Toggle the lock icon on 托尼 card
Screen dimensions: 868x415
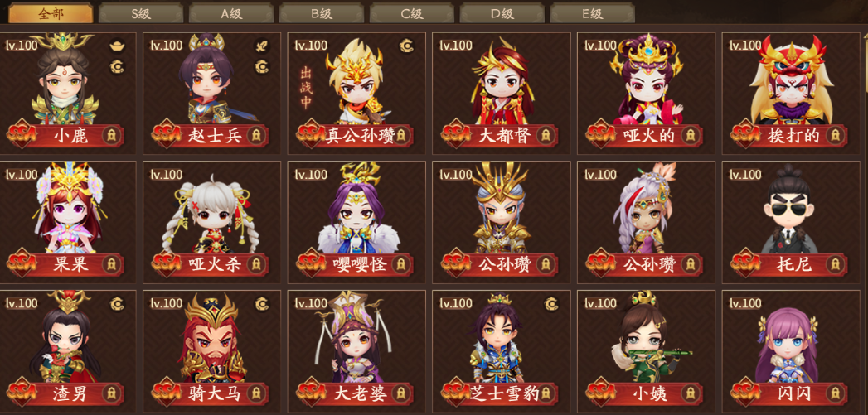(x=836, y=264)
